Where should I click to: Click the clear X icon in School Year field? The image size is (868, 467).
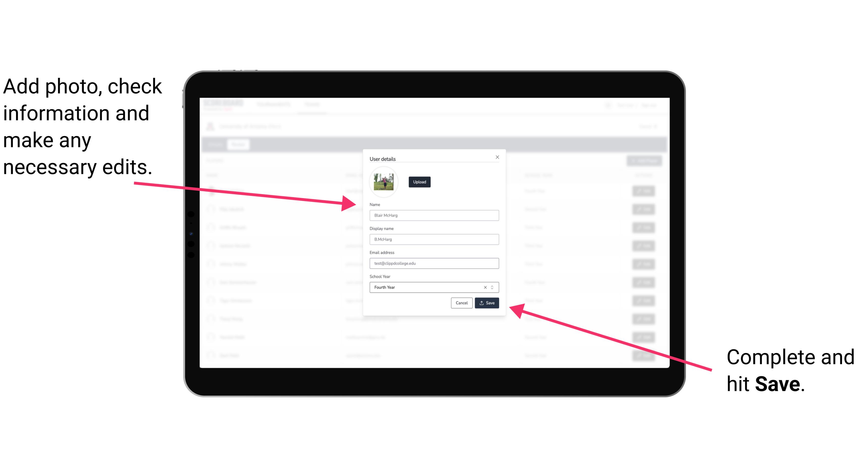[484, 287]
